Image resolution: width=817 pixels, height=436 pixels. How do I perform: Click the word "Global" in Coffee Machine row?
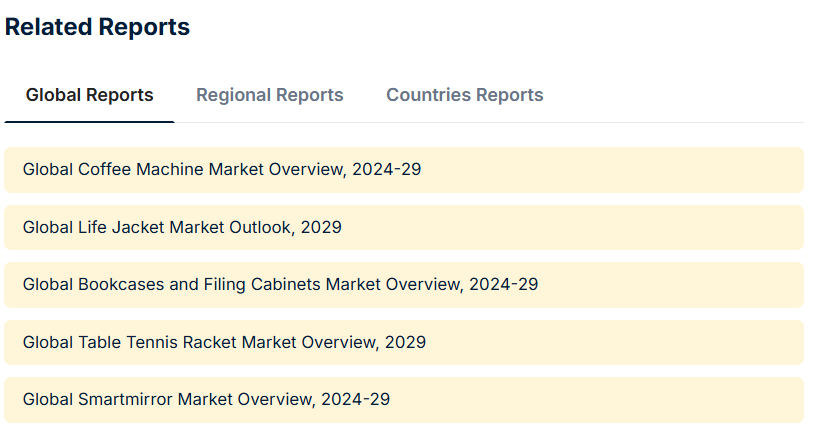47,170
